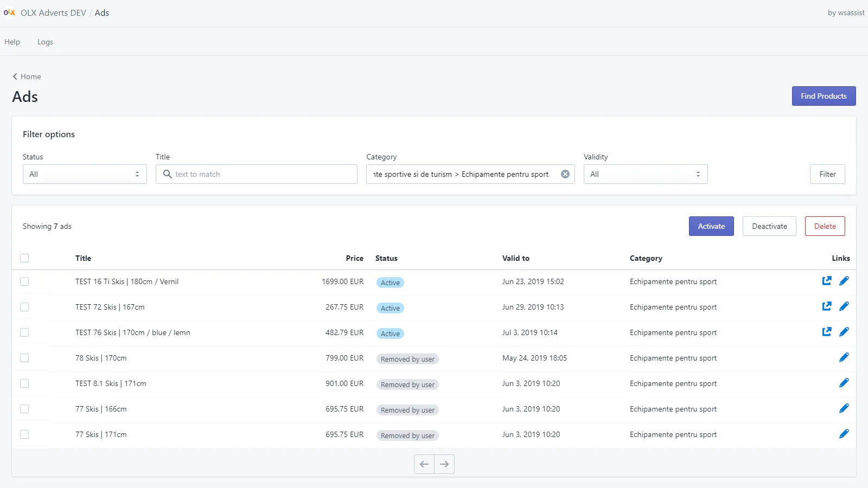Expand the Validity dropdown
Image resolution: width=868 pixels, height=488 pixels.
(645, 174)
